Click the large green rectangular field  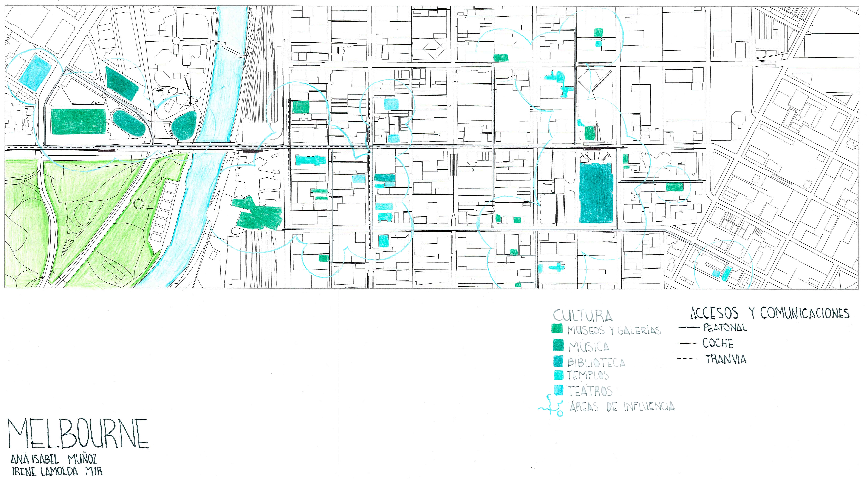pos(78,122)
